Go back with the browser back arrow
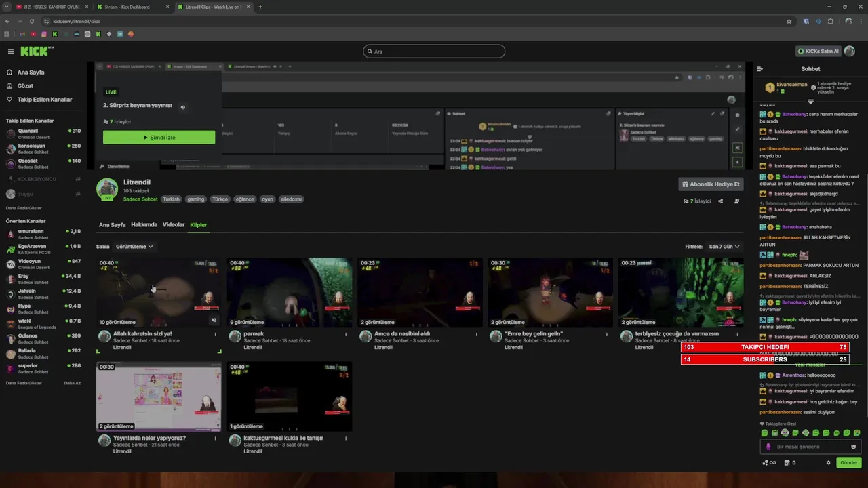 pos(7,21)
